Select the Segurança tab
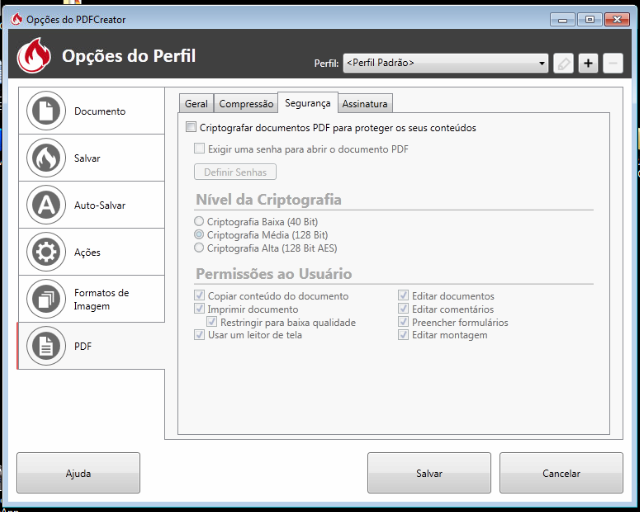The width and height of the screenshot is (640, 512). 307,103
